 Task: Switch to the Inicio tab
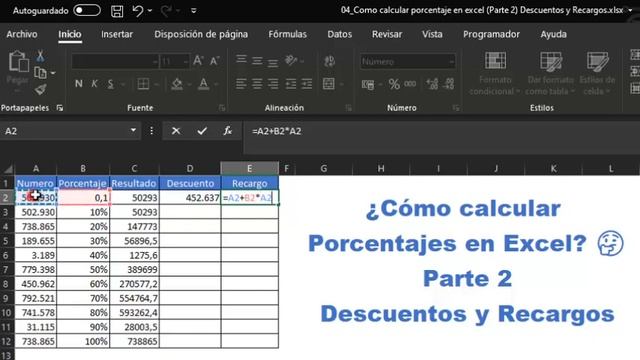tap(70, 34)
